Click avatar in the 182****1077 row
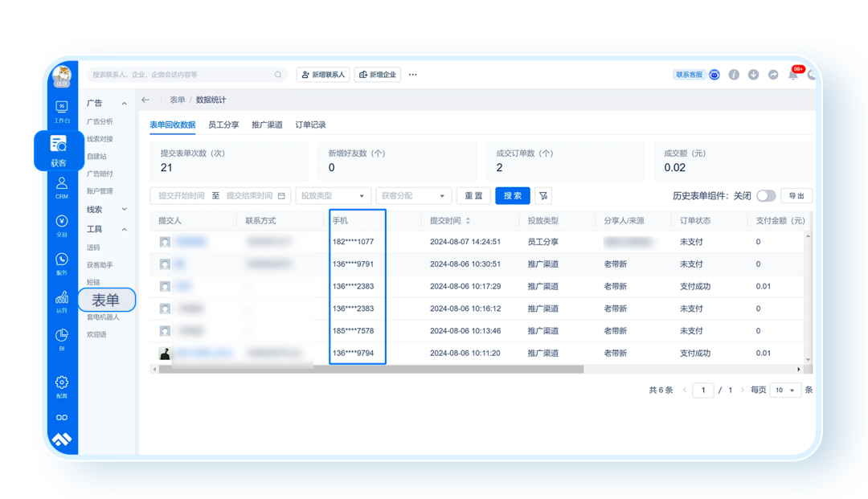868x499 pixels. [165, 242]
